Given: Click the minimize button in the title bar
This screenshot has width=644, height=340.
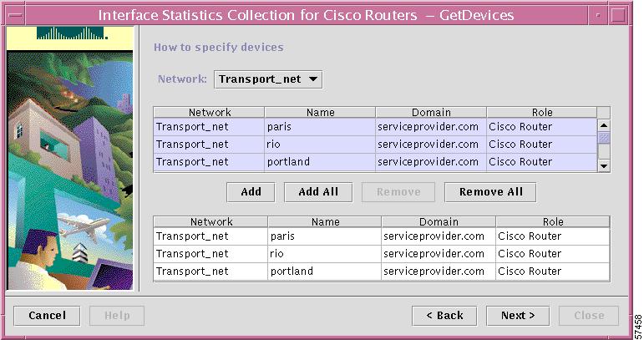Looking at the screenshot, I should pyautogui.click(x=598, y=15).
